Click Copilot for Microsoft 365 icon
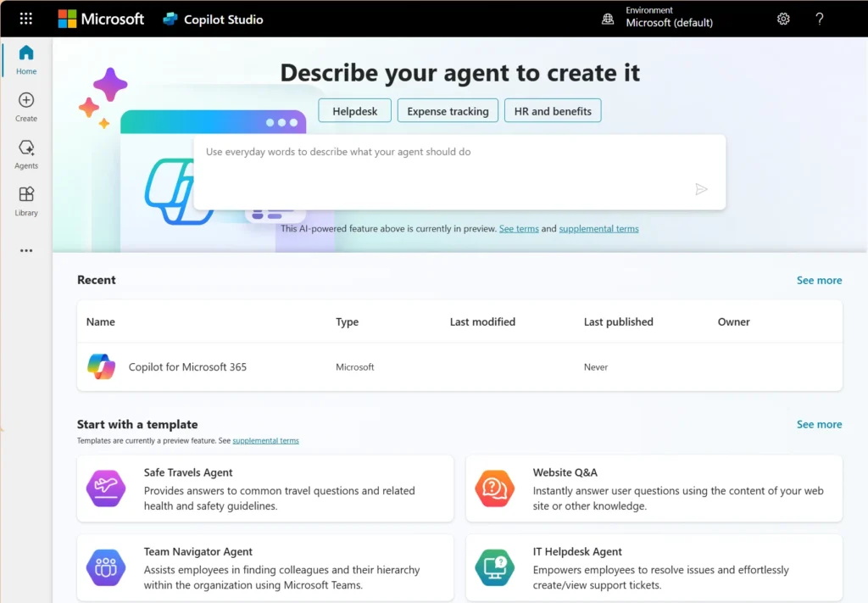This screenshot has height=603, width=868. click(102, 366)
